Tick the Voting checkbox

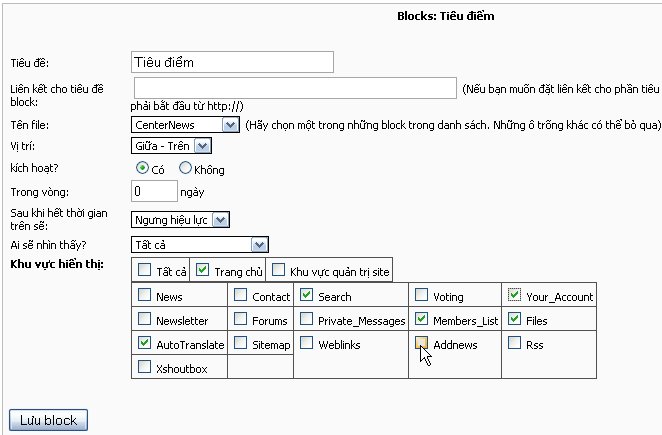(421, 294)
